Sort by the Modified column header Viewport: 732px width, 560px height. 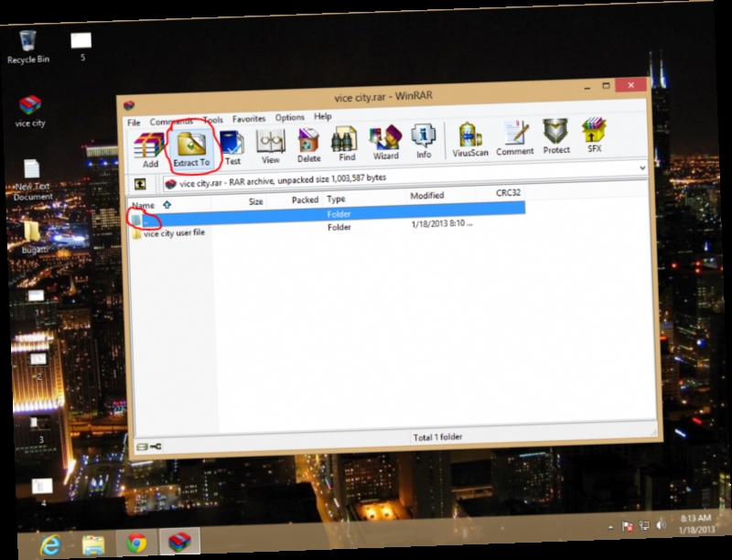coord(441,195)
